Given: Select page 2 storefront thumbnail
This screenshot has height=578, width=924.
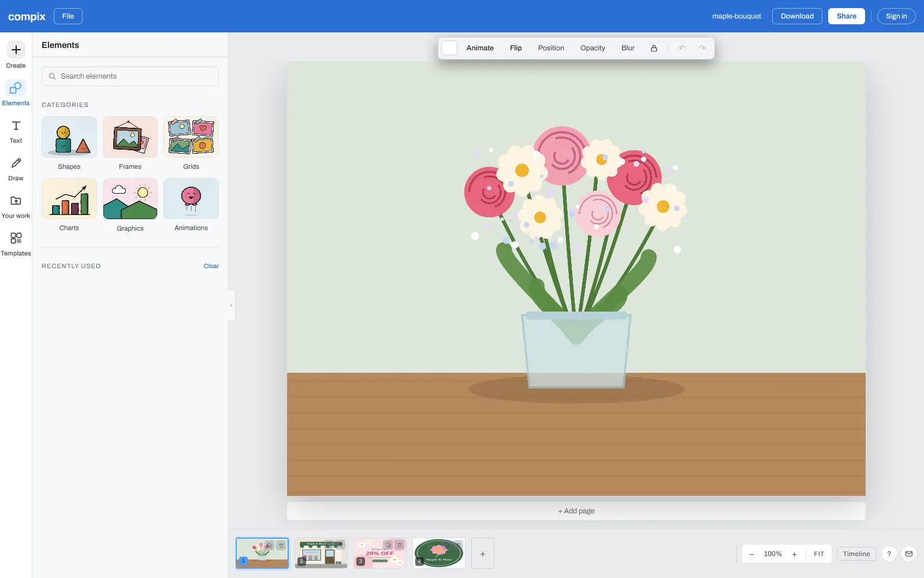Looking at the screenshot, I should [321, 553].
